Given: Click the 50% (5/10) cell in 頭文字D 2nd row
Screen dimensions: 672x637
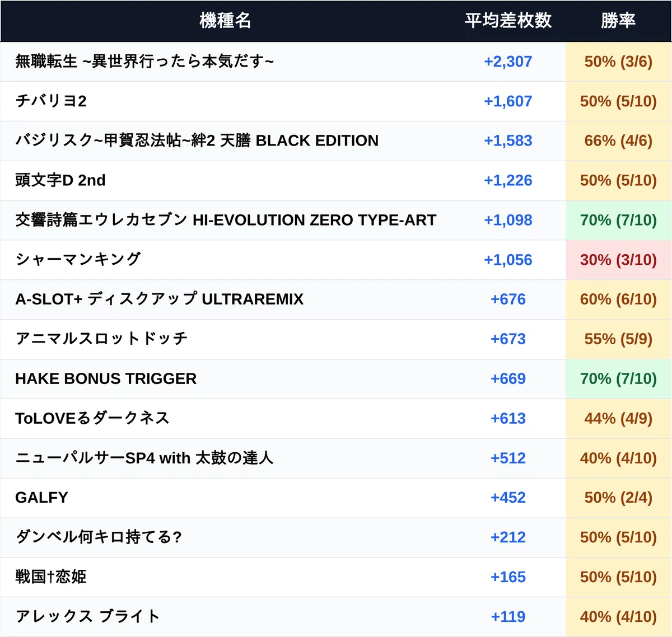Looking at the screenshot, I should [618, 180].
